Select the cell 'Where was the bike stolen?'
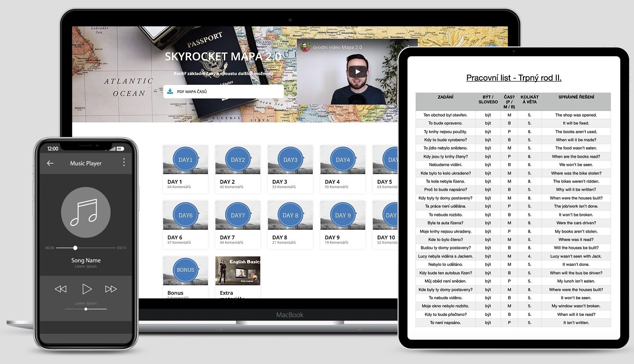This screenshot has width=634, height=364. click(576, 173)
